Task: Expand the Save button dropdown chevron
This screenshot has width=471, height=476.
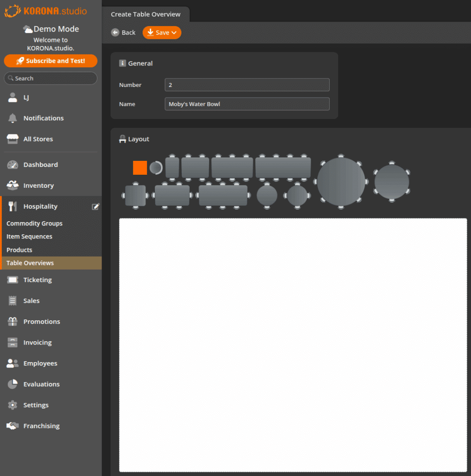Action: tap(174, 33)
